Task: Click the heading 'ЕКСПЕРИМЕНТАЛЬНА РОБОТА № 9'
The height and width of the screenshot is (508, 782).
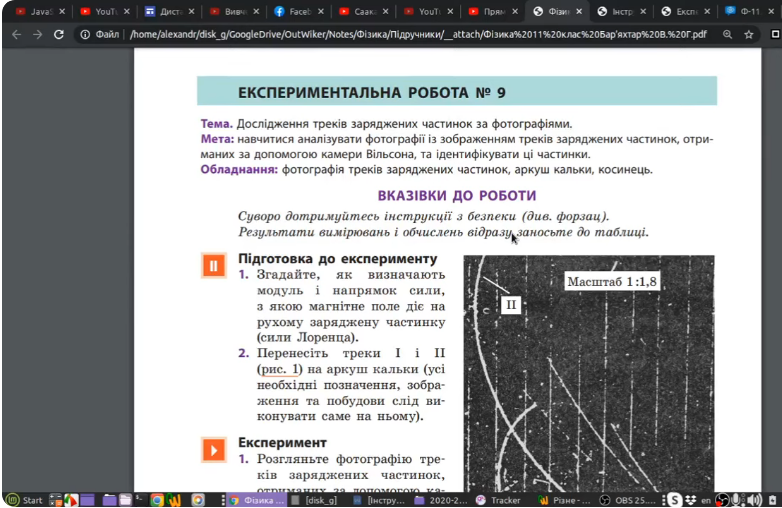Action: click(372, 93)
